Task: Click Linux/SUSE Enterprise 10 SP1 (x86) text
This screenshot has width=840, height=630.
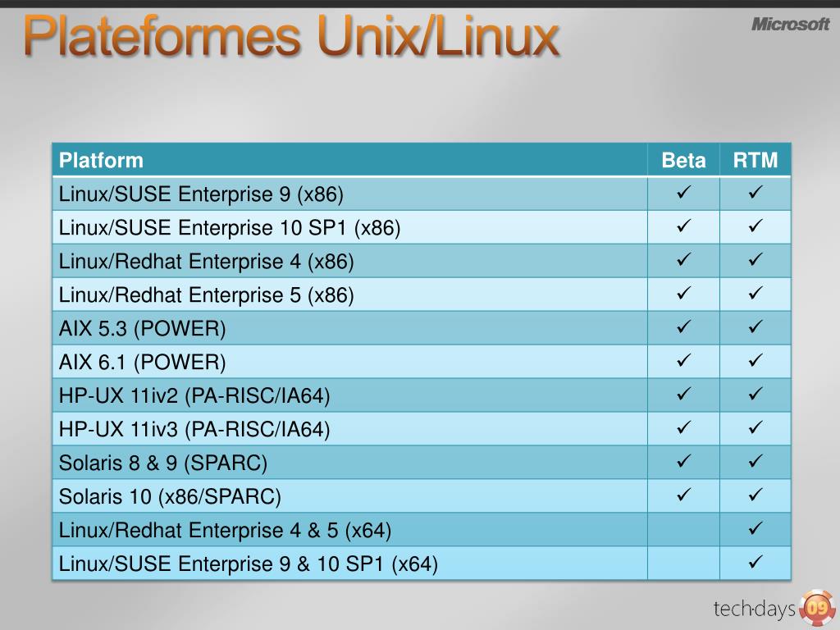Action: [230, 228]
